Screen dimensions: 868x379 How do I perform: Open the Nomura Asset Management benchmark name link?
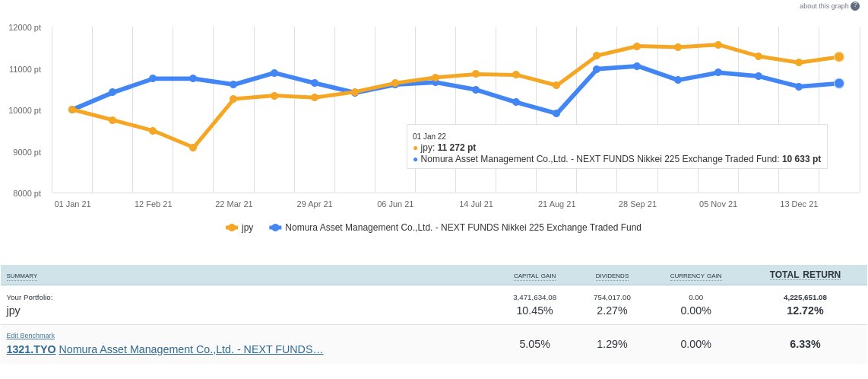[x=191, y=349]
